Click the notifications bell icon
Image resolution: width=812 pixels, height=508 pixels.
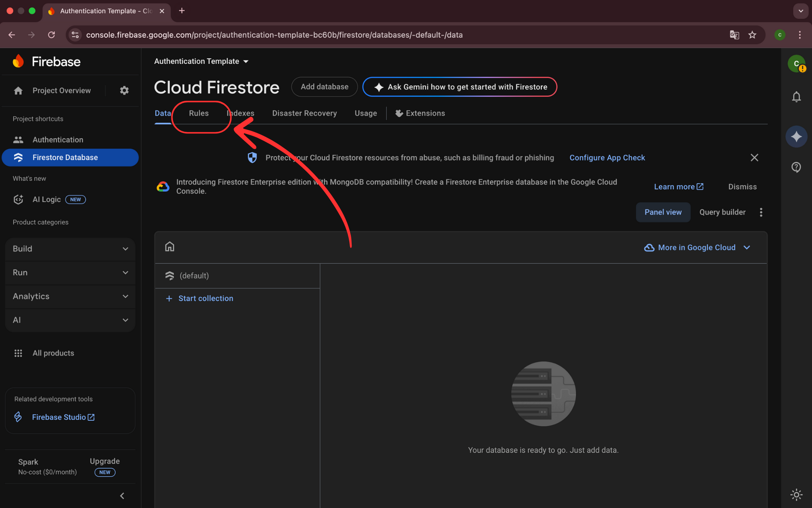click(796, 97)
